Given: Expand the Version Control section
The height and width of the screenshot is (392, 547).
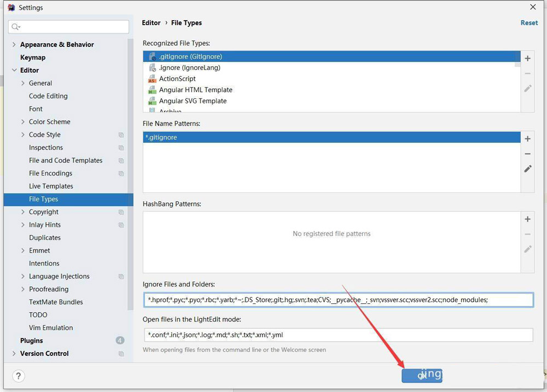Looking at the screenshot, I should point(14,354).
